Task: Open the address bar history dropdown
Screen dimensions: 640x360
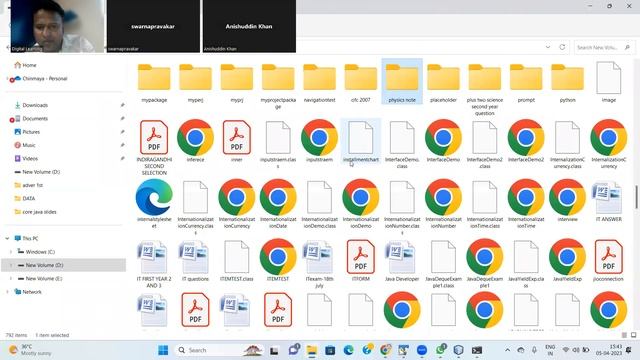Action: pos(548,47)
